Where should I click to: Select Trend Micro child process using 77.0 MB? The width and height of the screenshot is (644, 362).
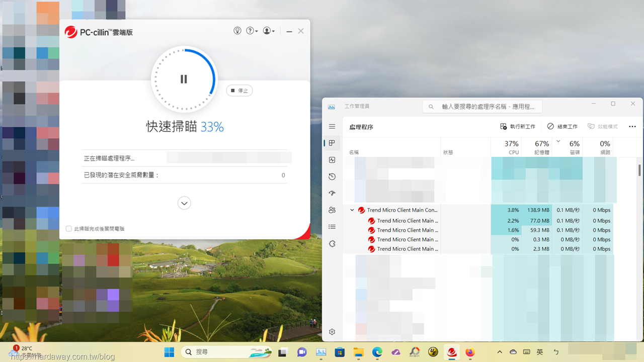coord(478,221)
